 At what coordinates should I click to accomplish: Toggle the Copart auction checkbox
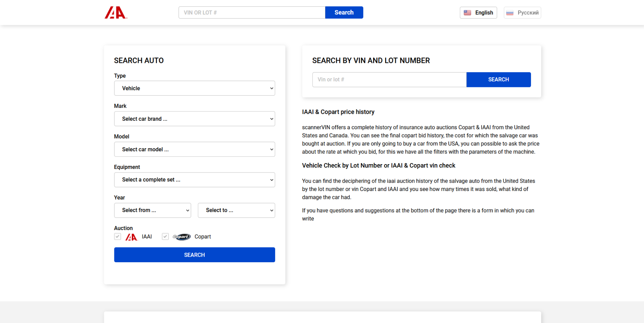point(165,236)
